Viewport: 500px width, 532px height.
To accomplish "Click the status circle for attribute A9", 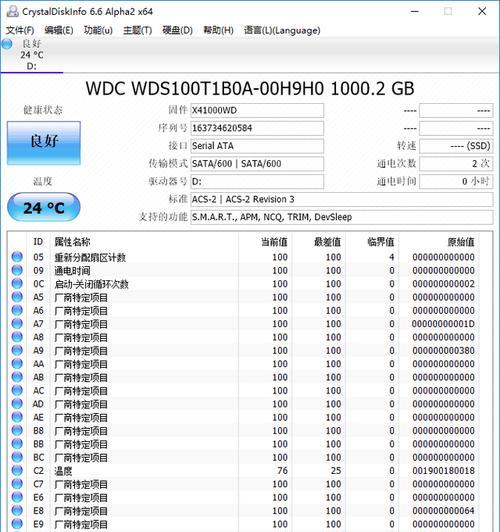I will pyautogui.click(x=17, y=350).
